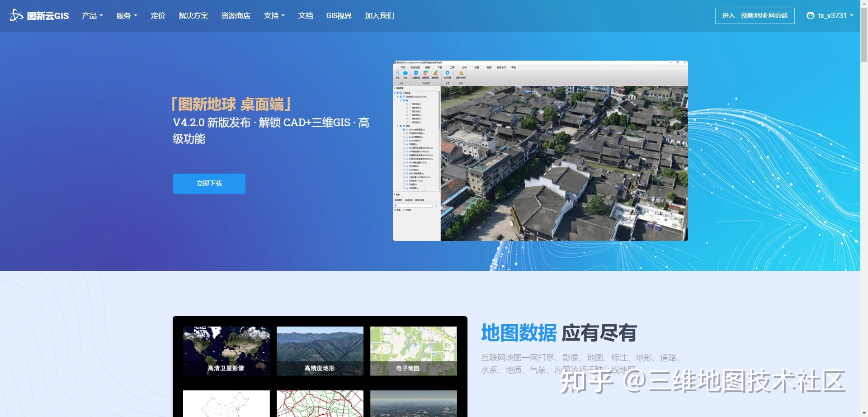Select the 电子地图 thumbnail
Viewport: 868px width, 417px height.
pos(413,351)
